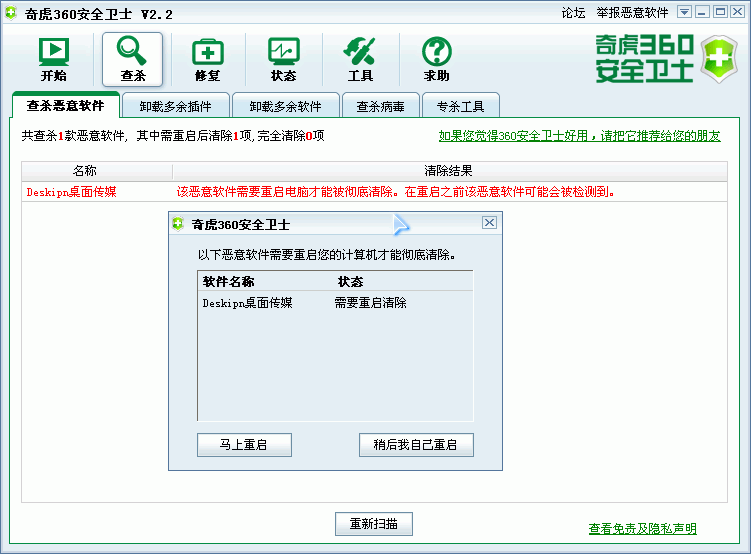Select the red Deskipn桌面传媒 result row
This screenshot has width=751, height=554.
374,192
